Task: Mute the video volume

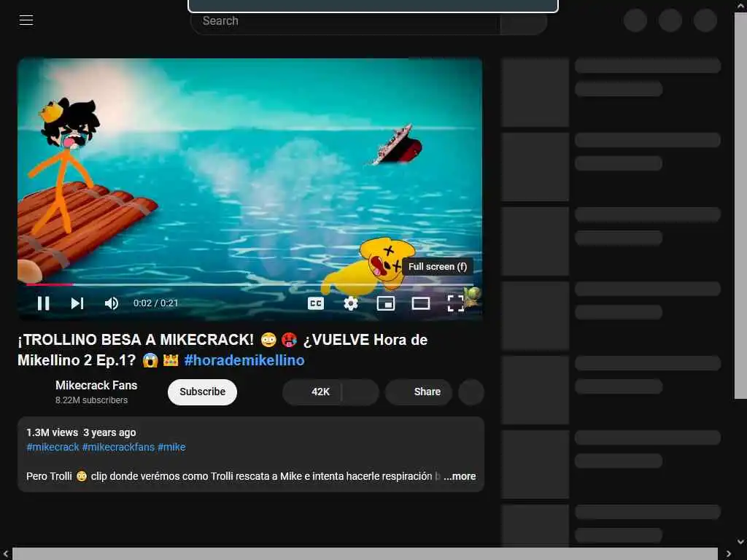Action: pyautogui.click(x=112, y=303)
